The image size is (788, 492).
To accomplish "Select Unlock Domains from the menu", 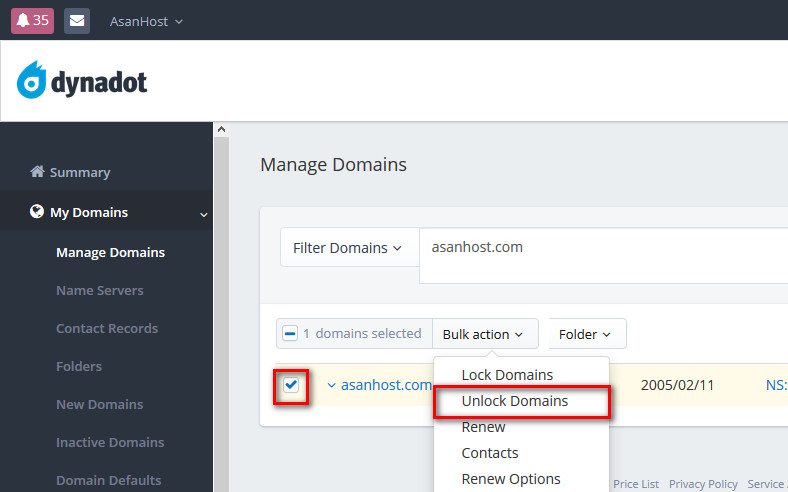I will coord(514,401).
